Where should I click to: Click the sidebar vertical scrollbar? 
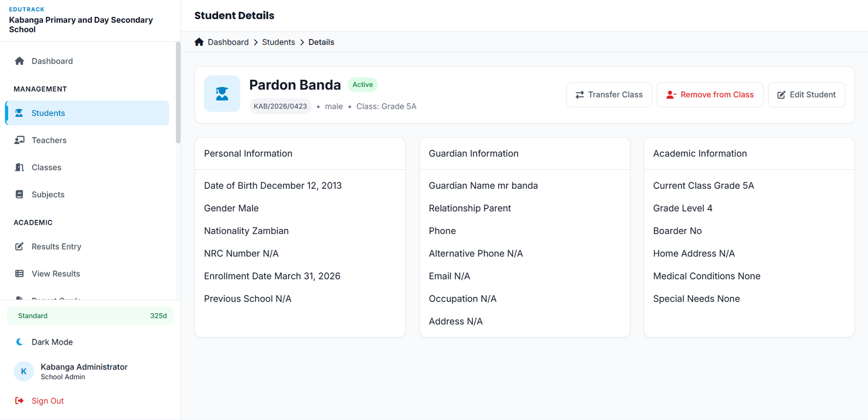tap(178, 93)
